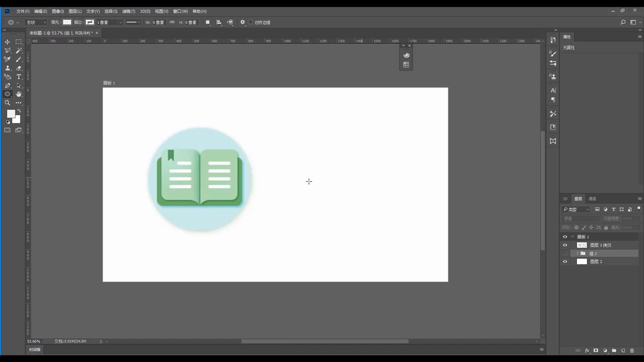
Task: Enable the 对齐边缘 checkbox
Action: click(251, 22)
